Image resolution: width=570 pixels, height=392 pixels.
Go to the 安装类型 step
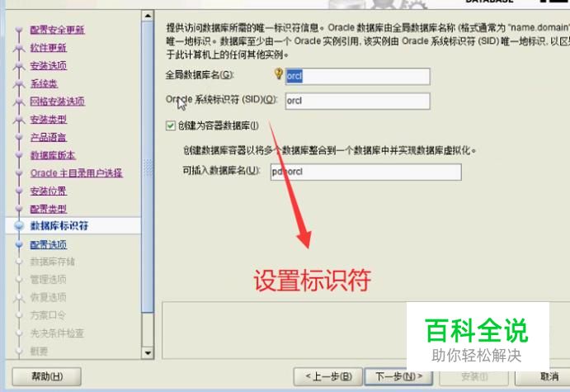tap(49, 120)
